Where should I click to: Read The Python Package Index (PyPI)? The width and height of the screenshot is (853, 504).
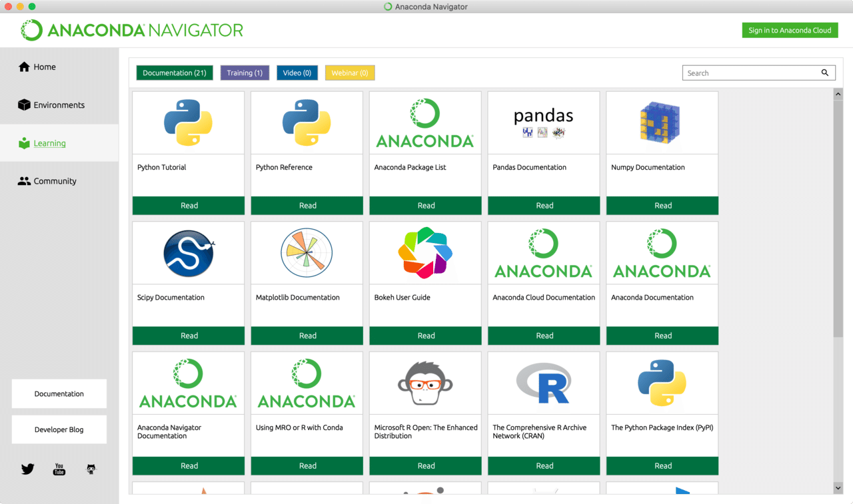tap(662, 466)
